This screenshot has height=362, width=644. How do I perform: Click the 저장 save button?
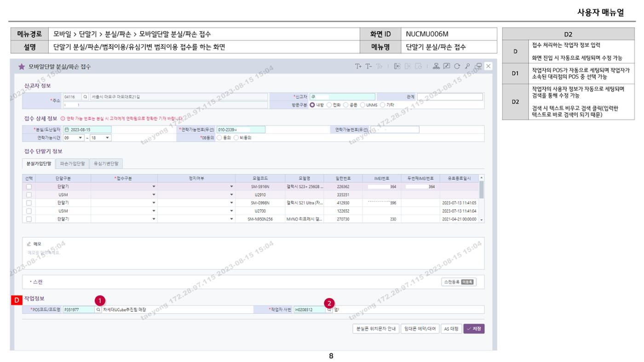click(x=474, y=329)
